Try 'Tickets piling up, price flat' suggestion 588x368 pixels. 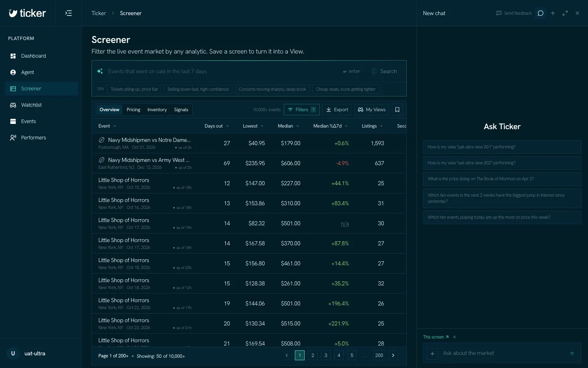pos(134,89)
